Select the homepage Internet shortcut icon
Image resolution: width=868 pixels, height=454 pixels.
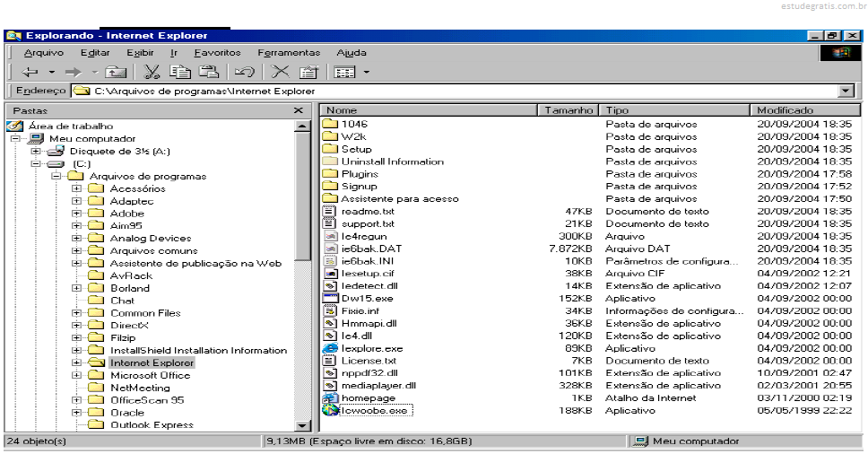(x=330, y=398)
